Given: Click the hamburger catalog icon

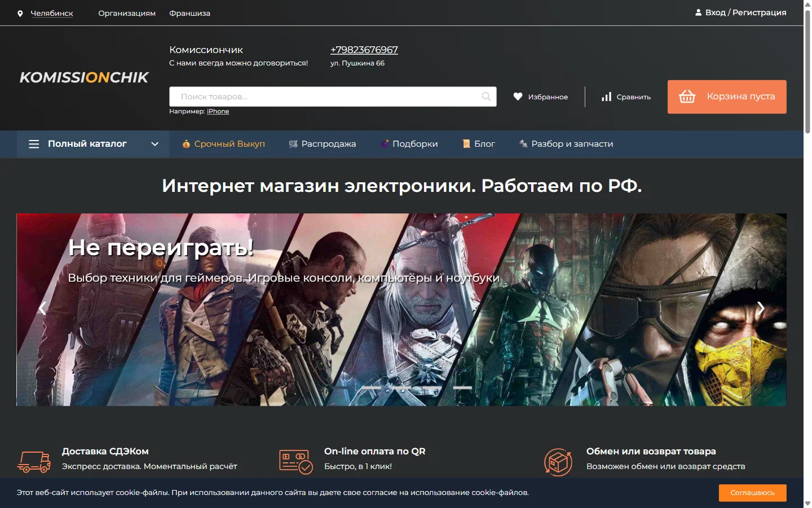Looking at the screenshot, I should click(34, 144).
